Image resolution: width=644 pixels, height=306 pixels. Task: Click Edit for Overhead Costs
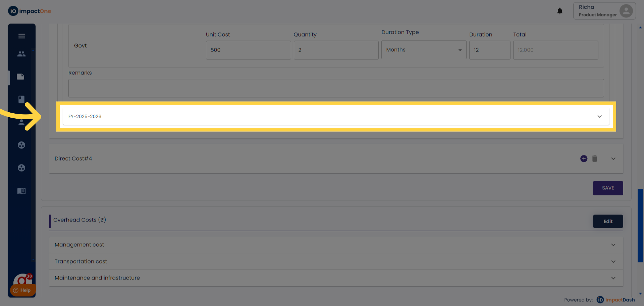click(608, 221)
